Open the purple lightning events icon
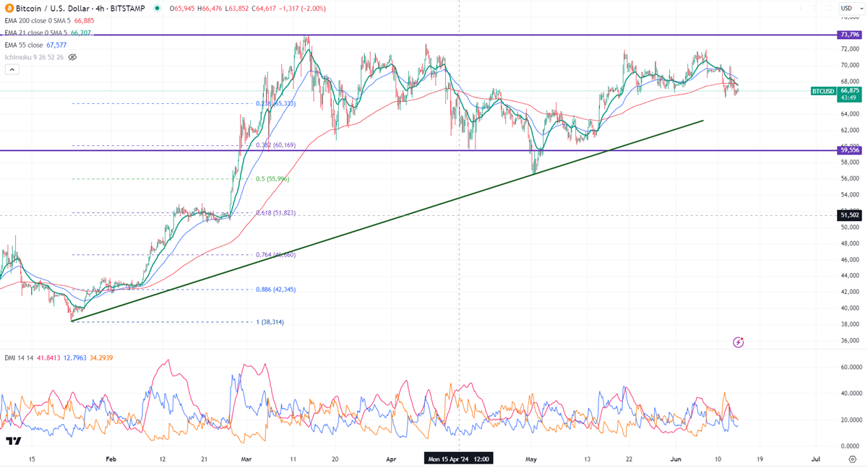868x468 pixels. [x=738, y=342]
